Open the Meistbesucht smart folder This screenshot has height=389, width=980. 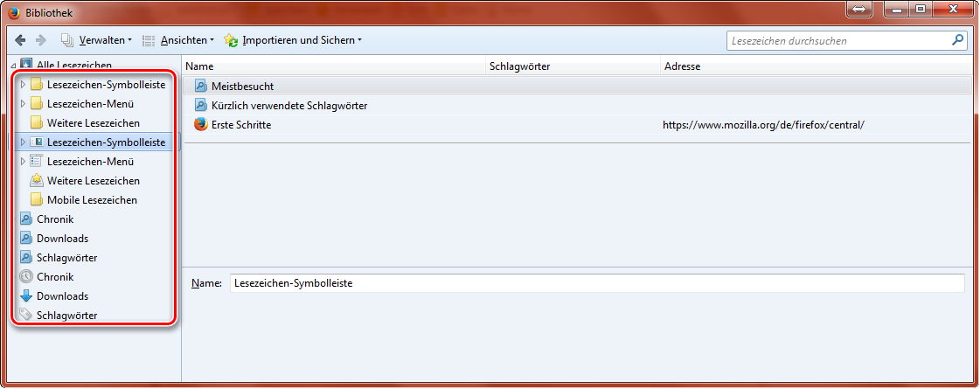click(x=242, y=87)
